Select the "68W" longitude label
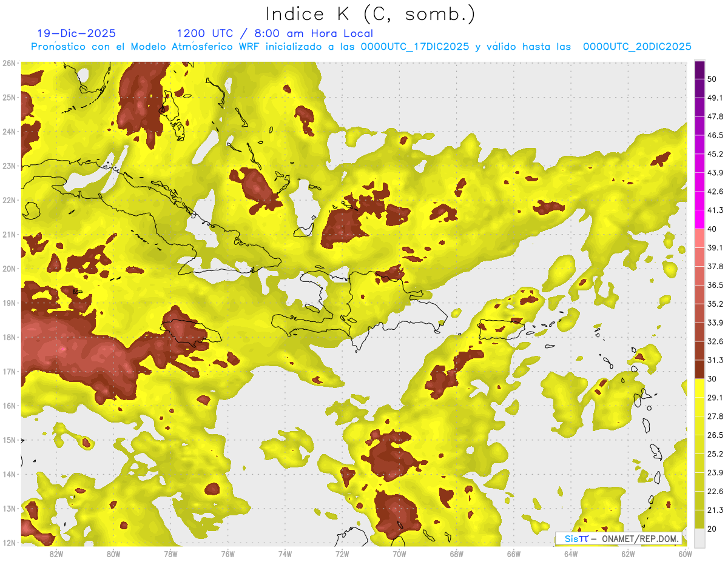The width and height of the screenshot is (728, 562). pyautogui.click(x=457, y=554)
